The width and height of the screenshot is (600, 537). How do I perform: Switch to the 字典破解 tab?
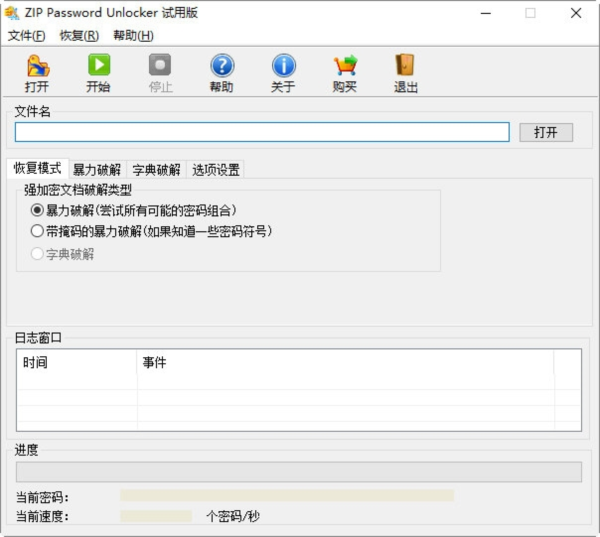157,170
